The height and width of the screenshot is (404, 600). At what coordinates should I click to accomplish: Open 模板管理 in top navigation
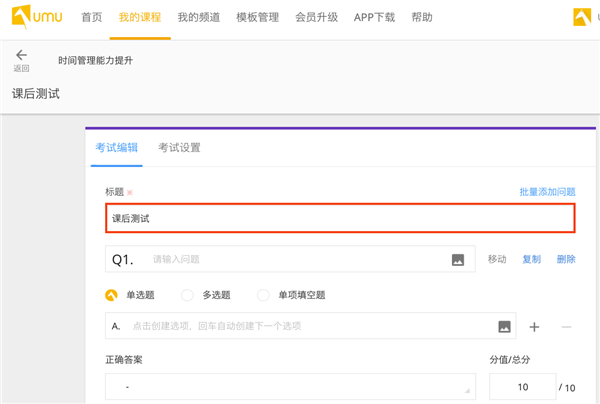(256, 18)
